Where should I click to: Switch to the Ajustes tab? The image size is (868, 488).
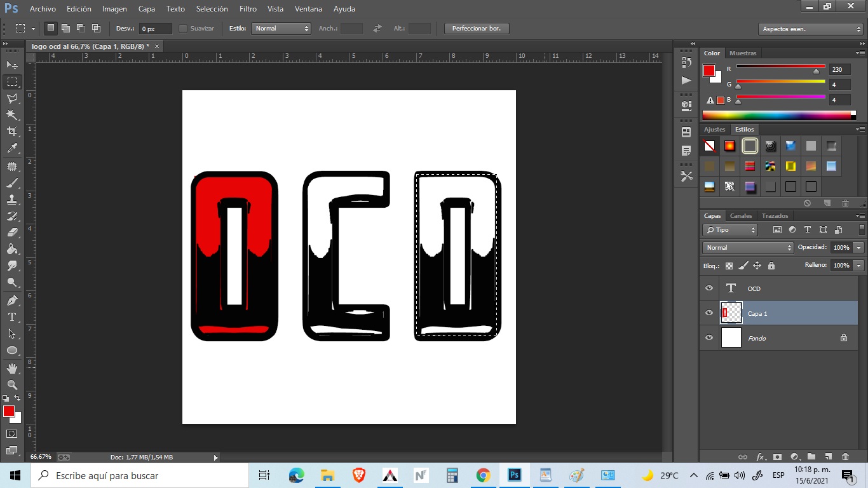click(714, 130)
